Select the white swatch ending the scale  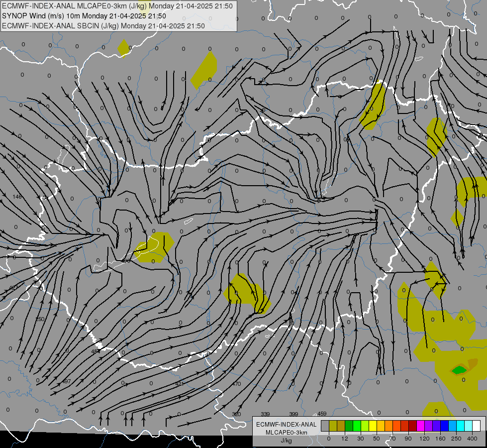pos(476,426)
